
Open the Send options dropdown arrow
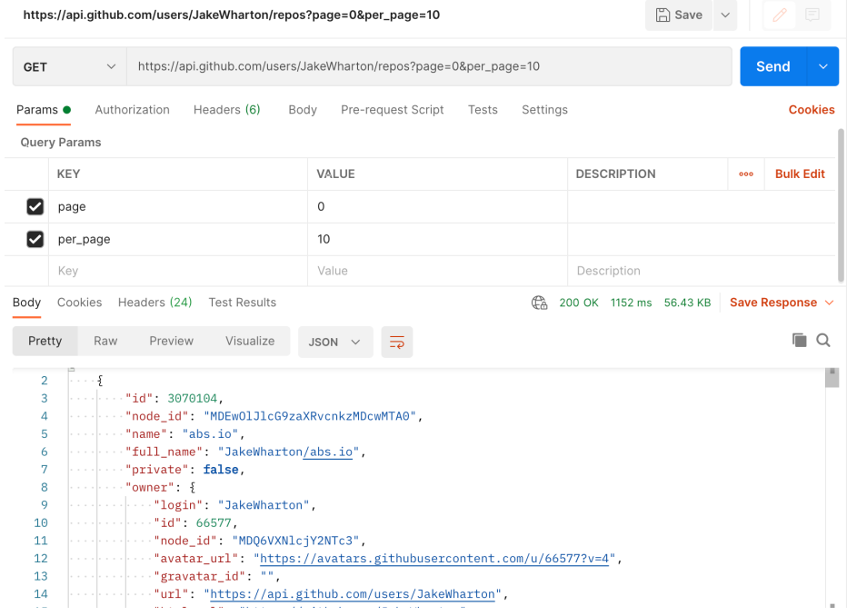click(822, 66)
